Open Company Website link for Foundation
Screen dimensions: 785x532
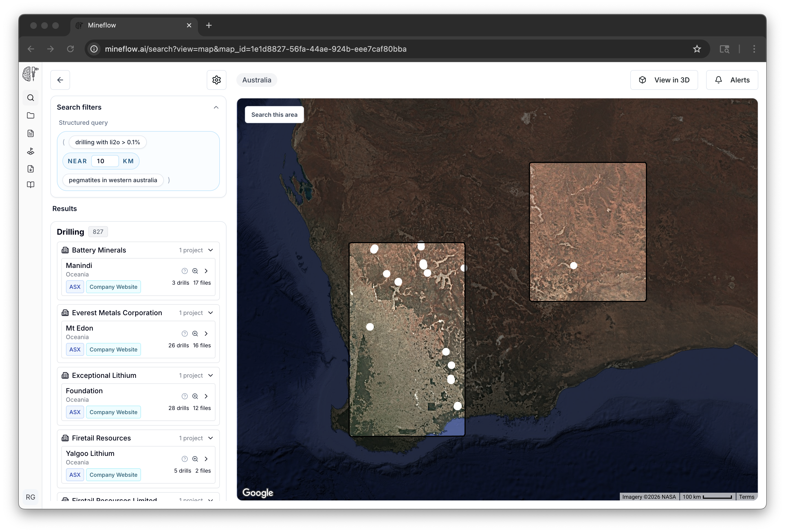pos(114,412)
